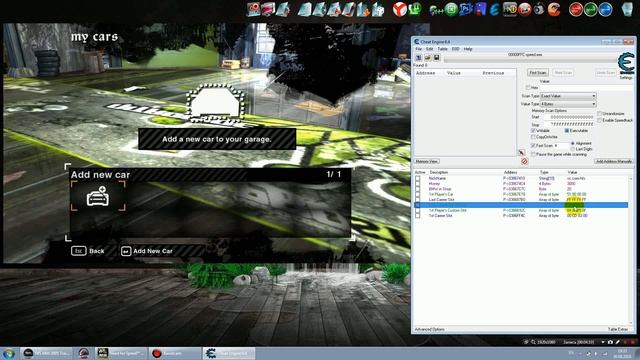640x360 pixels.
Task: Open the Edit menu in Cheat Engine
Action: tap(429, 49)
